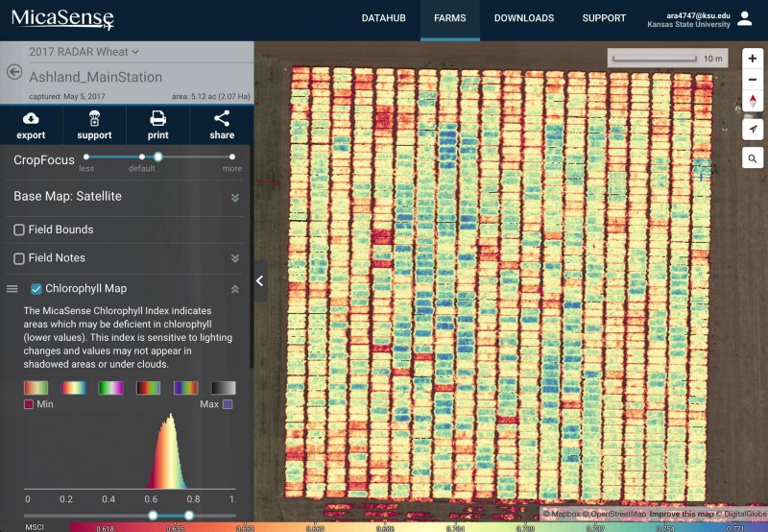
Task: Zoom out on the map
Action: pos(752,80)
